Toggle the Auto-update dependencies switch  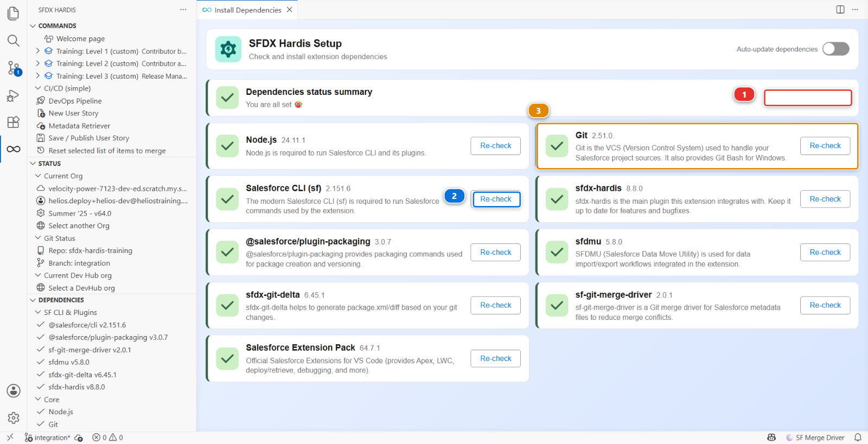[835, 49]
